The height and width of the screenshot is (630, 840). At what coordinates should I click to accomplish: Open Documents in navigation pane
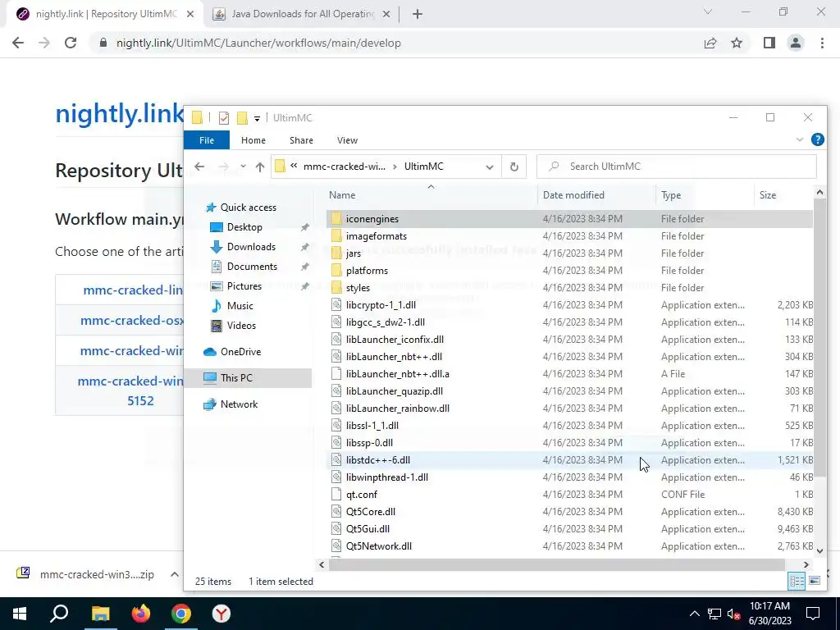[x=252, y=267]
